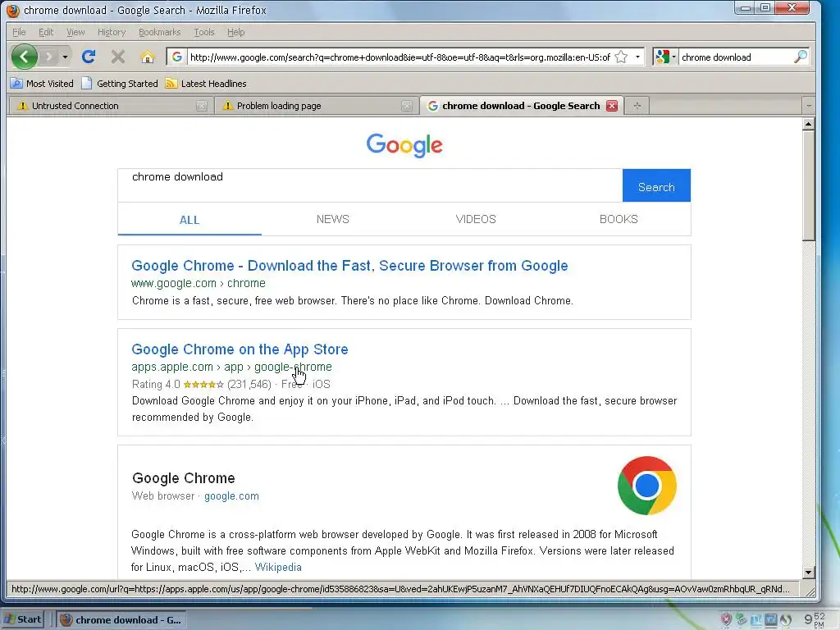Click the Google Chrome knowledge panel heading
This screenshot has width=840, height=630.
tap(183, 478)
